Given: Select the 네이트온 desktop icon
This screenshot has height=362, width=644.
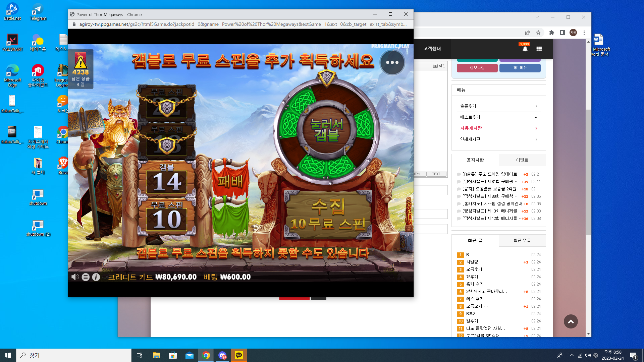Looking at the screenshot, I should point(38,43).
